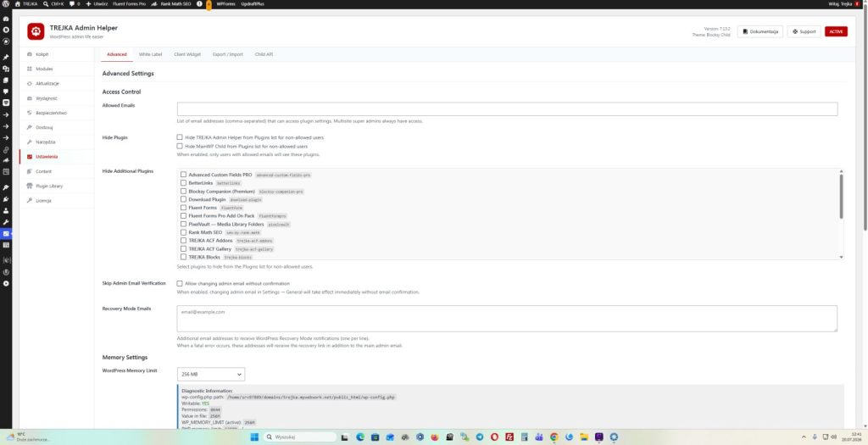Open UpdraftPlus in admin bar

click(x=253, y=3)
